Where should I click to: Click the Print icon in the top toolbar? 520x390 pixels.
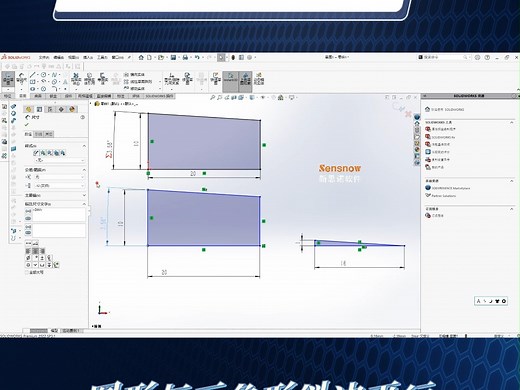[x=185, y=57]
